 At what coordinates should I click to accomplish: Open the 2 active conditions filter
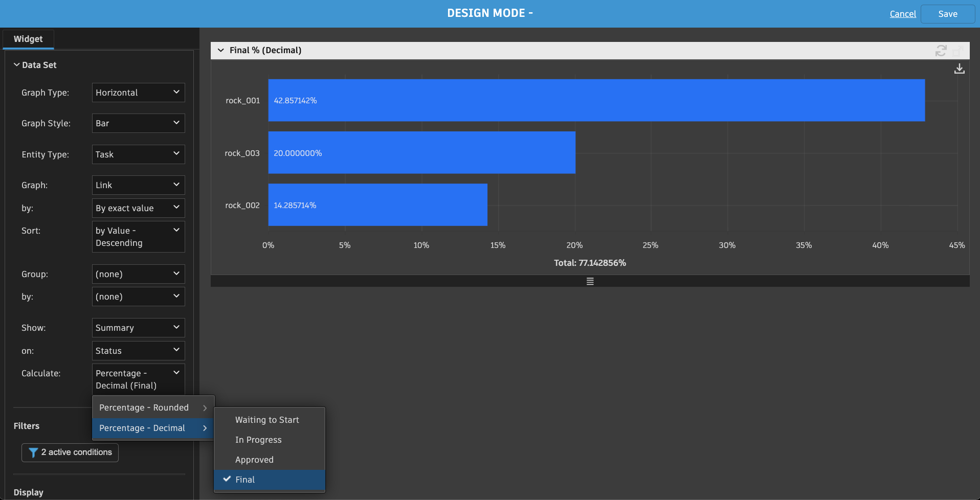[70, 452]
